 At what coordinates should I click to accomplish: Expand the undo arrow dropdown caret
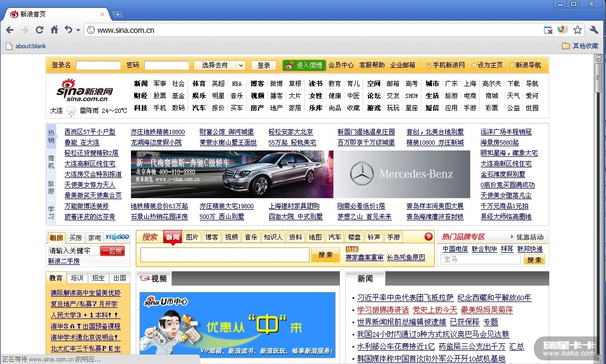[78, 30]
